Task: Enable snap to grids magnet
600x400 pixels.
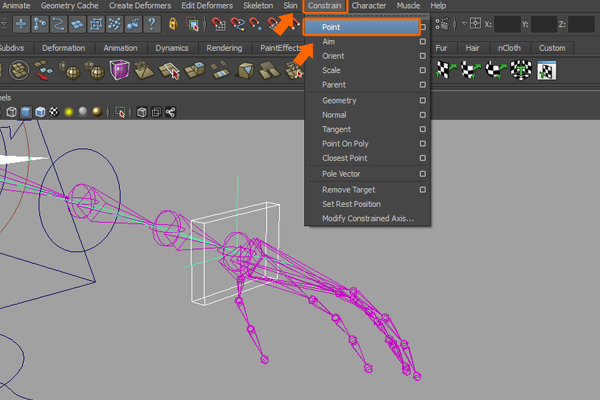Action: (219, 24)
